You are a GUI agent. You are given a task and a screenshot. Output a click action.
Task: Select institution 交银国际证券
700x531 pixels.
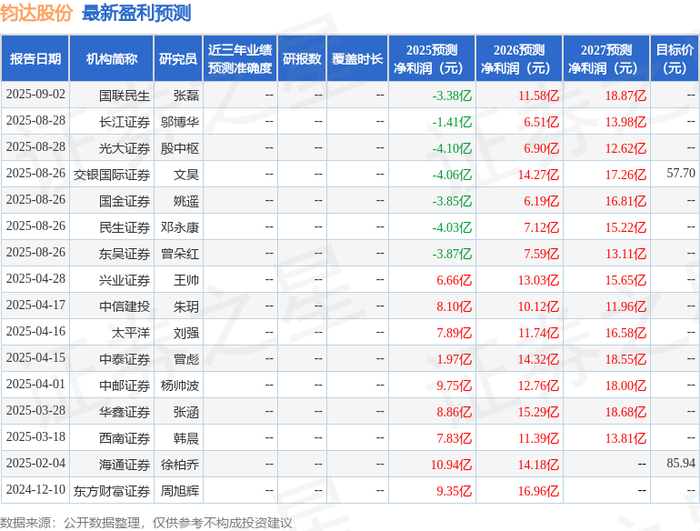point(112,174)
